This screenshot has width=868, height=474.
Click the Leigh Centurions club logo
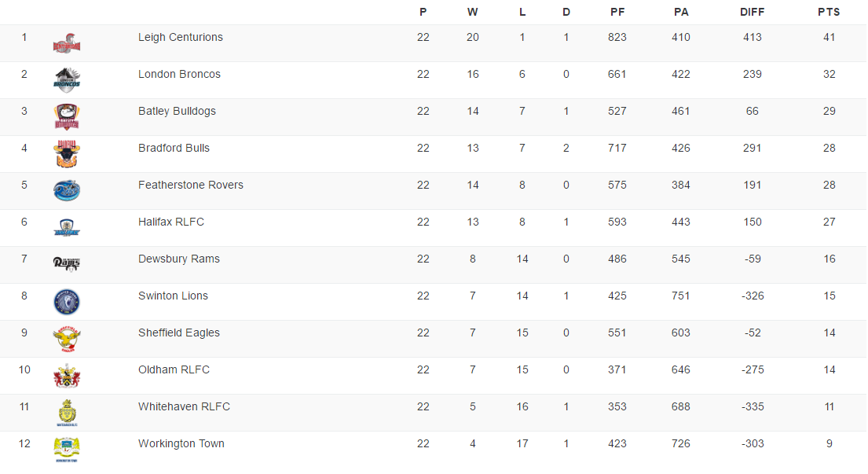tap(67, 43)
